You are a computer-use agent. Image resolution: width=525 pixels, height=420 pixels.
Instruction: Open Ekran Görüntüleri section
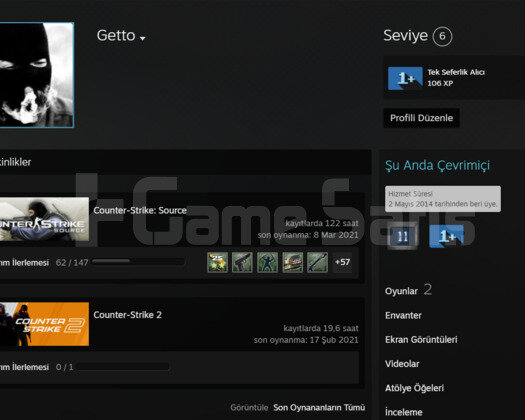421,340
